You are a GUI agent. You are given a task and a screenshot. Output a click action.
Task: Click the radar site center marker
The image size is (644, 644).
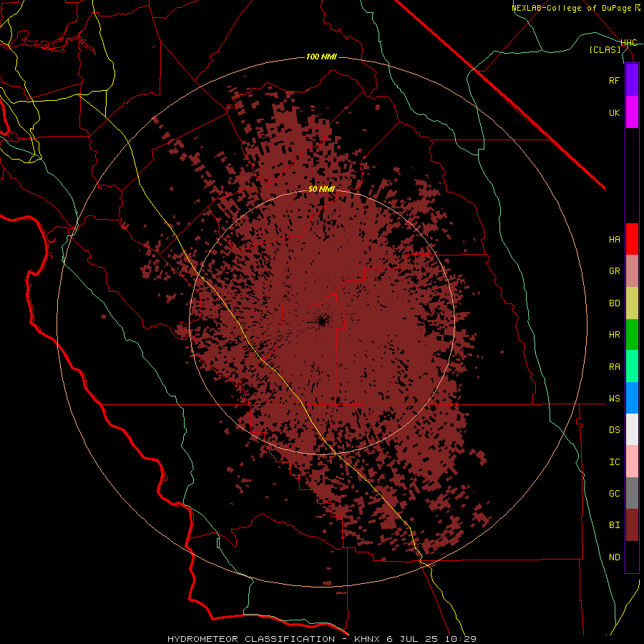point(322,321)
